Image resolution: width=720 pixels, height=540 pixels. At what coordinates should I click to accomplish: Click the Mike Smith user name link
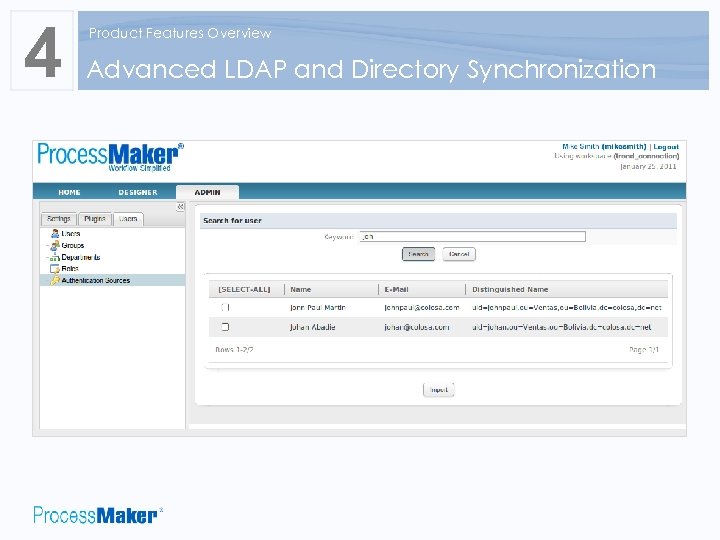(604, 146)
